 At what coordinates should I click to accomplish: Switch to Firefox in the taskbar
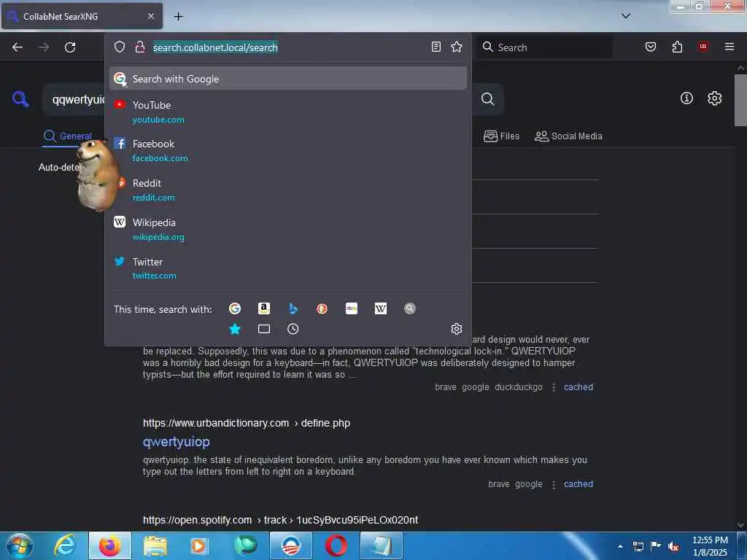coord(110,545)
